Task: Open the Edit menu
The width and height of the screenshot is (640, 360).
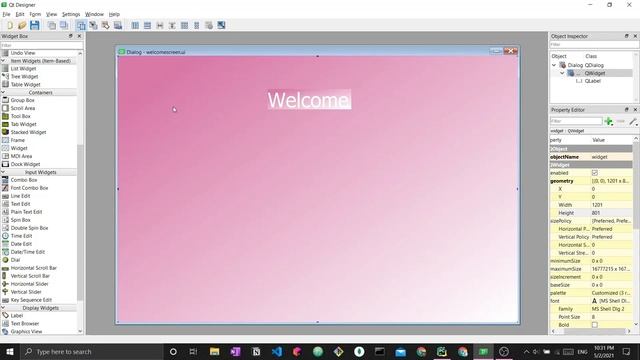Action: click(x=20, y=14)
